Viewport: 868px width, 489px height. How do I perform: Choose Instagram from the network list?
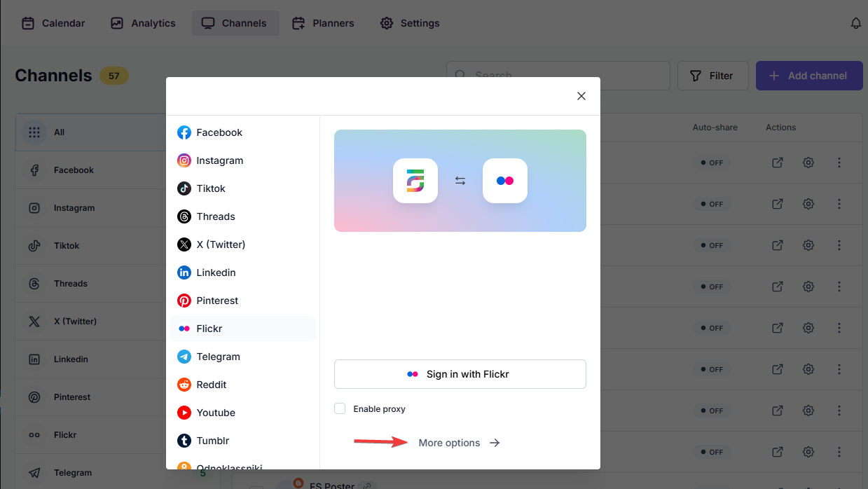tap(219, 160)
